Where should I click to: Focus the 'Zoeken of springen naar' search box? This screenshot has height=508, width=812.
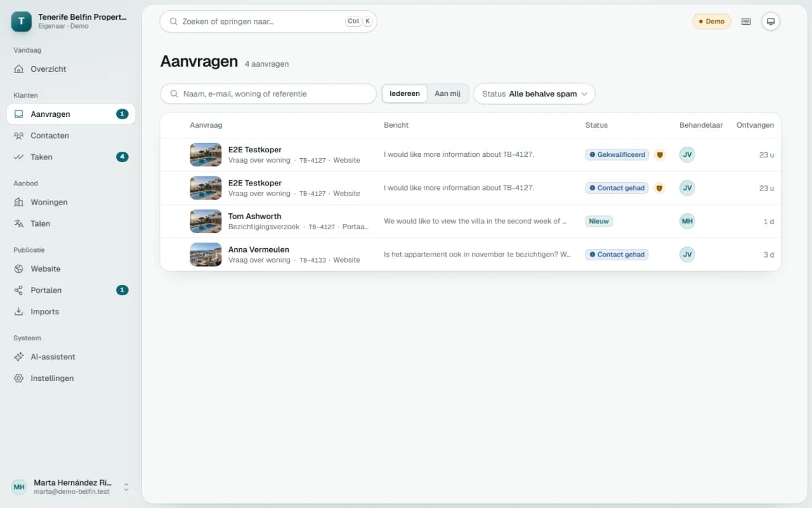pos(268,22)
